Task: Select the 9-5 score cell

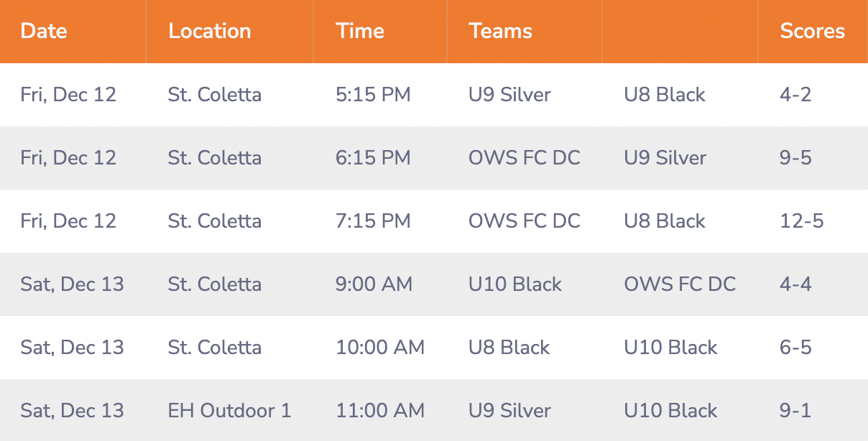Action: tap(795, 158)
